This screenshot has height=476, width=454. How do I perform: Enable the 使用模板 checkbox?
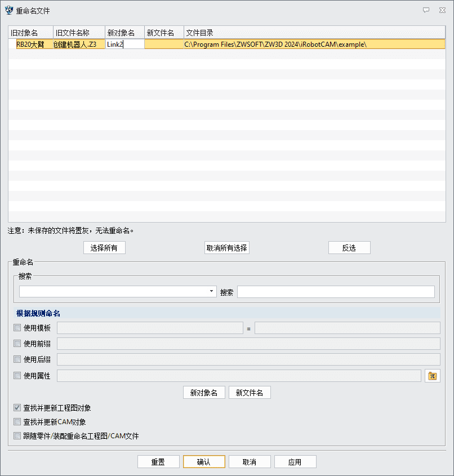[x=17, y=328]
